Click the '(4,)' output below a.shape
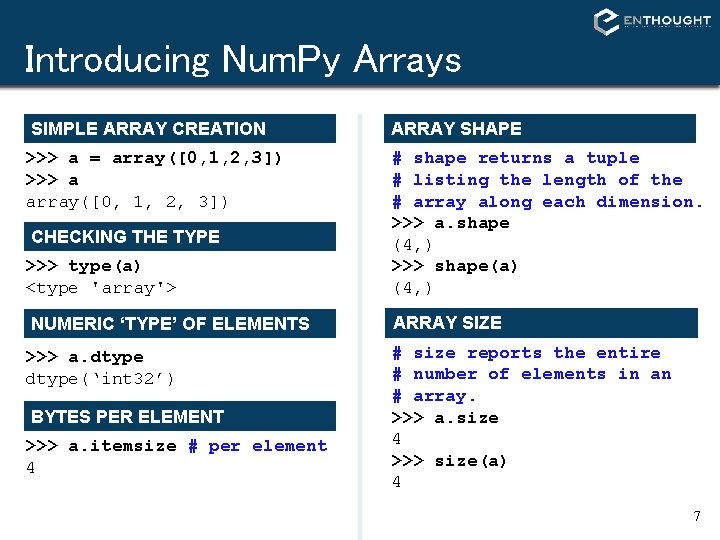The image size is (720, 540). coord(412,245)
